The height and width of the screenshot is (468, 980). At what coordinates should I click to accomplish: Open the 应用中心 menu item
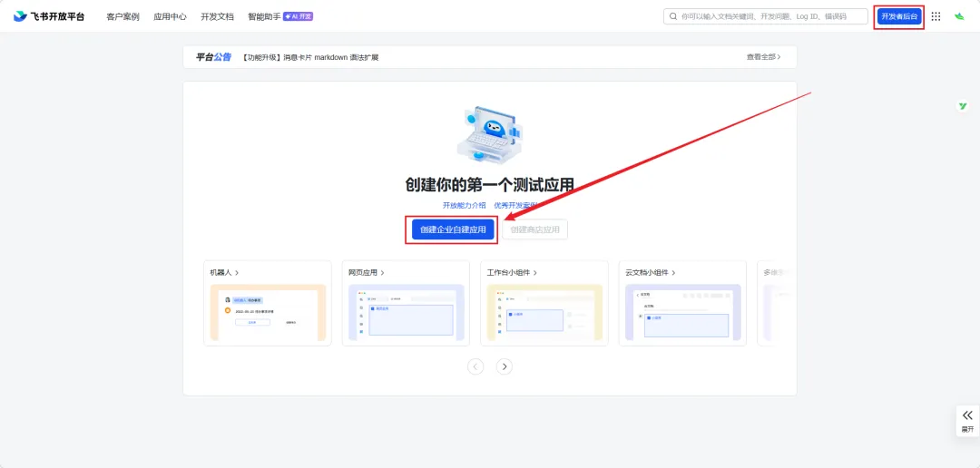coord(170,17)
